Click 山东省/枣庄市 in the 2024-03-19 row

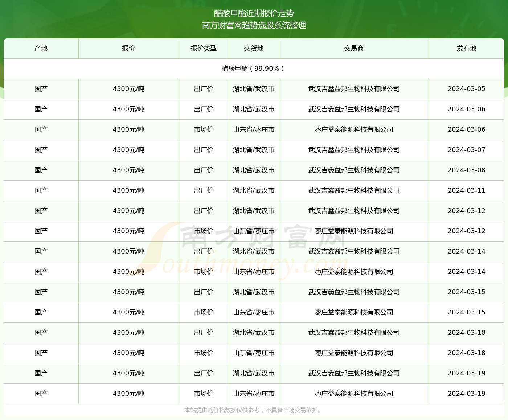click(254, 394)
